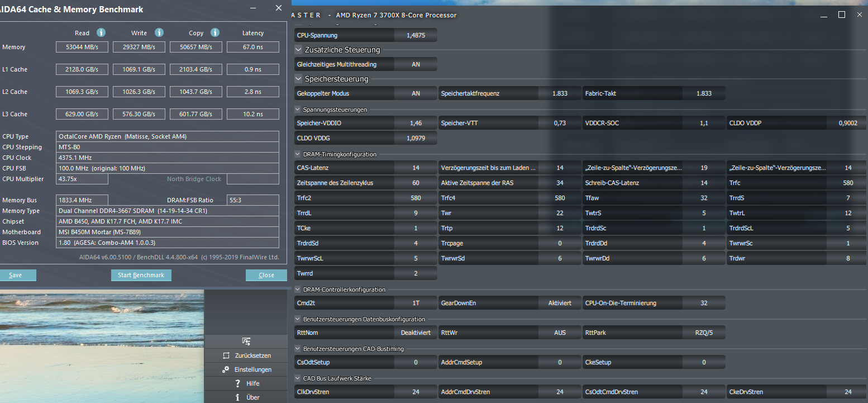Open Einstellungen in the sidebar menu
The height and width of the screenshot is (403, 868).
coord(246,369)
